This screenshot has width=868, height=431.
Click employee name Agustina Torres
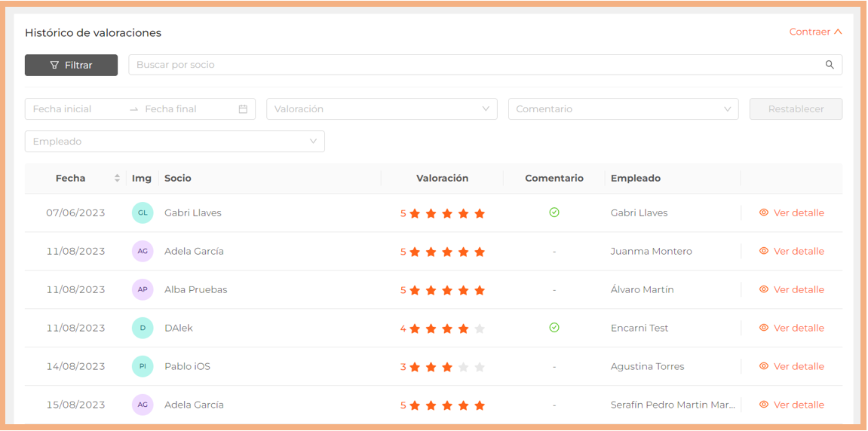point(647,366)
